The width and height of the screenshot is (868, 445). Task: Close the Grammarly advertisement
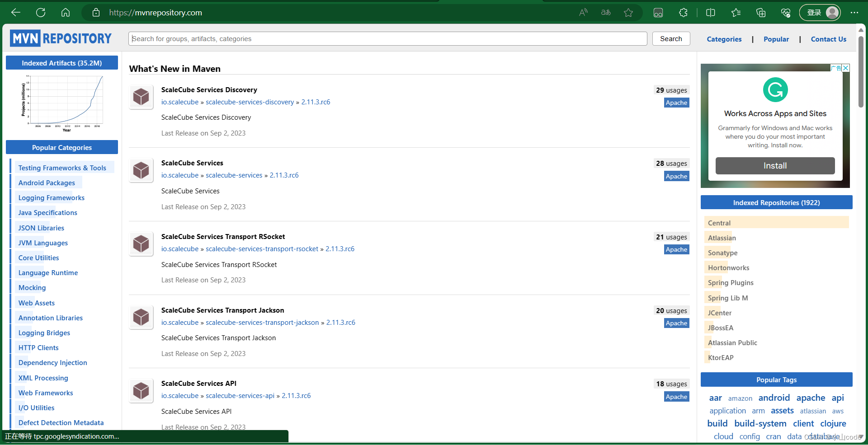coord(846,68)
